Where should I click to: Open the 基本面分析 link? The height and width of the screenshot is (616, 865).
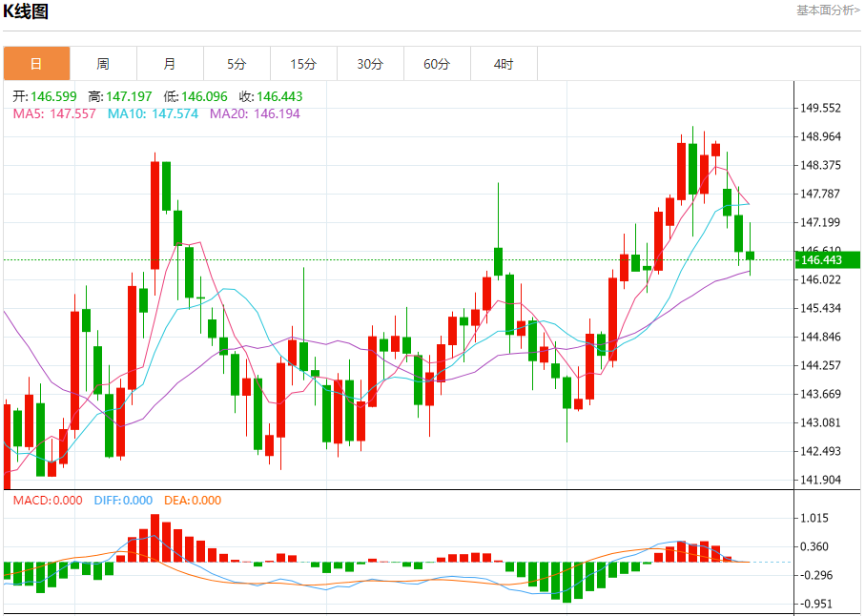(x=828, y=10)
